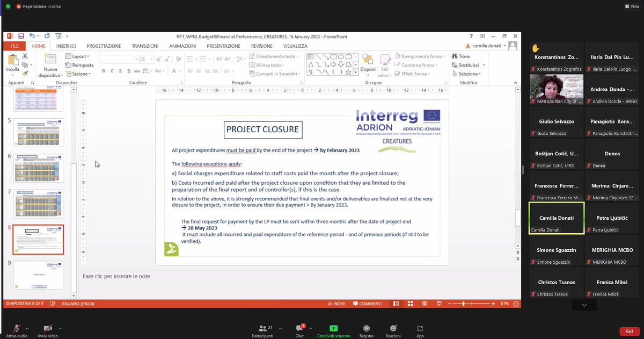Click the Incolla paste icon
Image resolution: width=644 pixels, height=339 pixels.
(x=13, y=60)
